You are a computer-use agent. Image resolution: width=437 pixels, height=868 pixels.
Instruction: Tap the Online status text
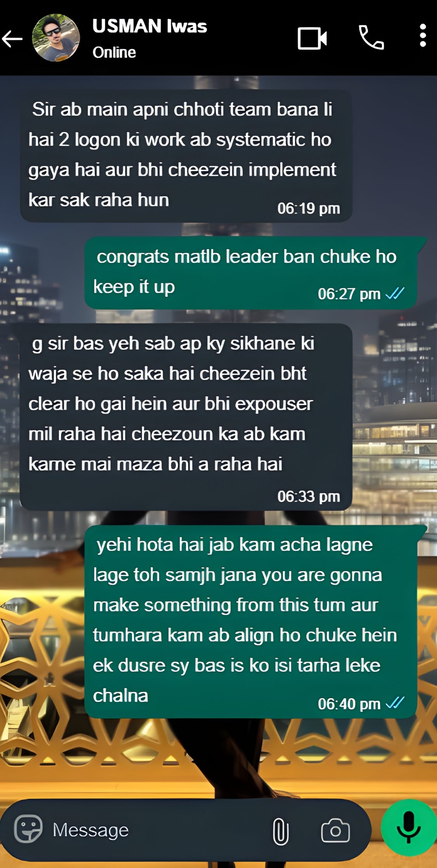click(x=114, y=52)
